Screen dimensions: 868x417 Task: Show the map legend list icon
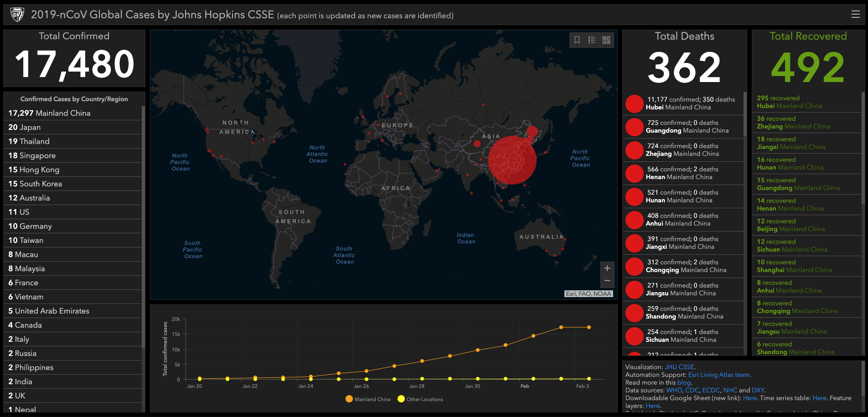592,40
